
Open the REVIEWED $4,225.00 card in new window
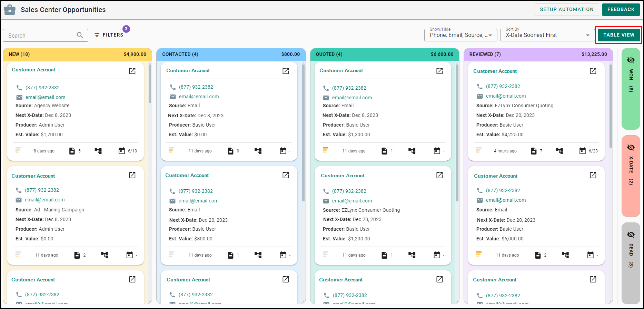(x=593, y=71)
